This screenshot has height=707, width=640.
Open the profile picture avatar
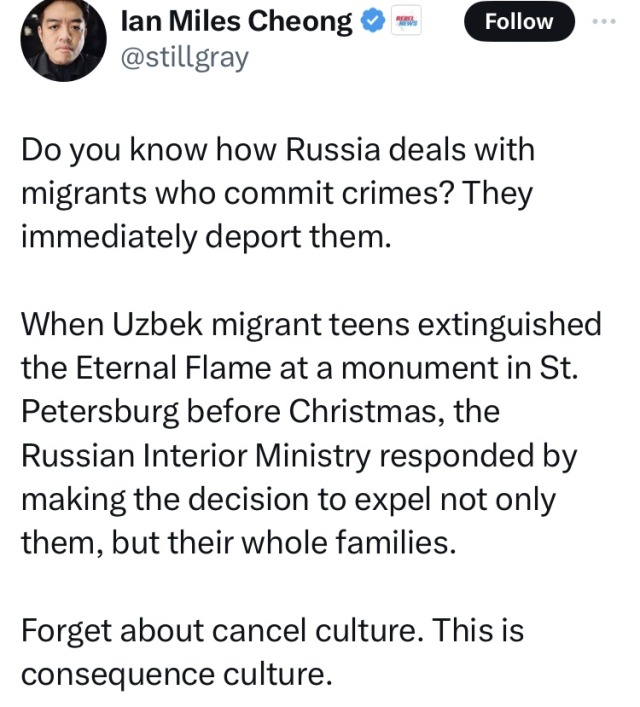click(x=63, y=40)
